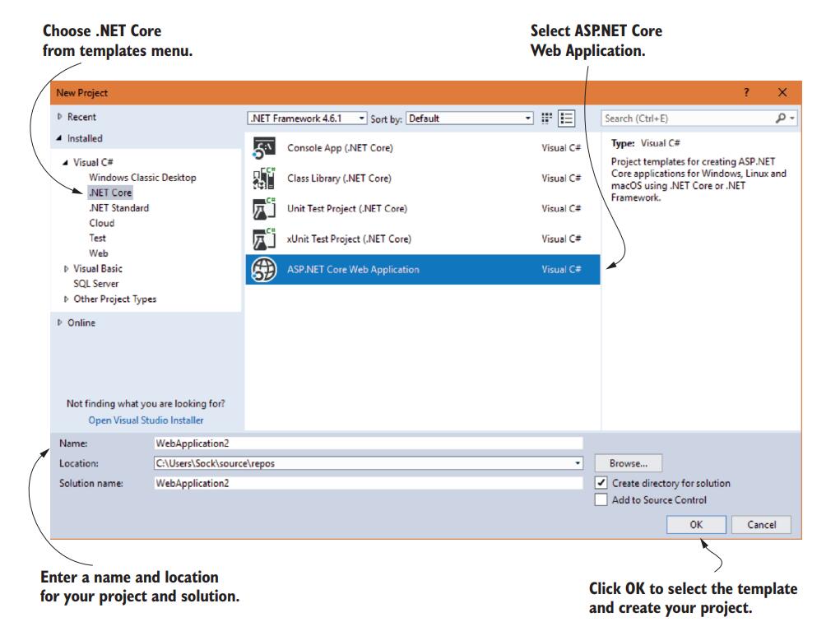The image size is (840, 622).
Task: Expand Other Project Types node
Action: coord(66,299)
